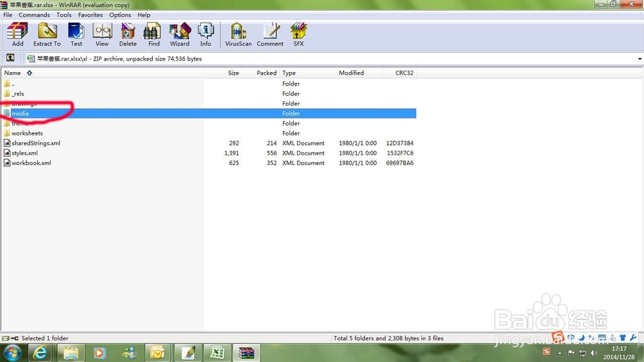644x362 pixels.
Task: Select the media folder
Action: tap(209, 113)
